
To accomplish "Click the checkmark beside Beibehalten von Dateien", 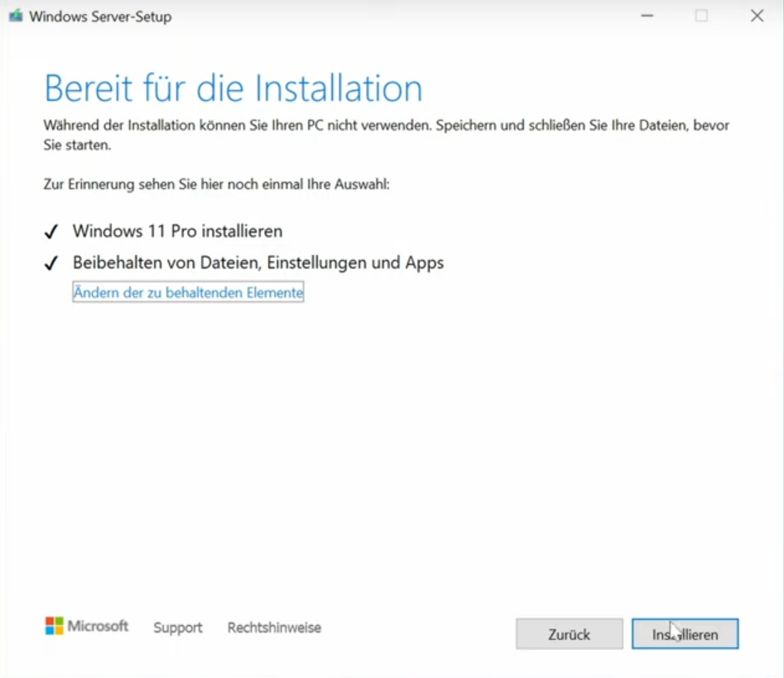I will pos(51,263).
